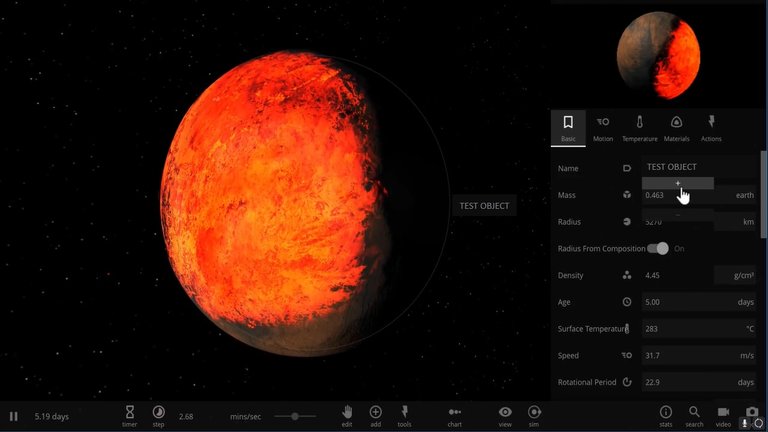Edit the Rotational Period value 22.9
Image resolution: width=768 pixels, height=432 pixels.
(678, 382)
